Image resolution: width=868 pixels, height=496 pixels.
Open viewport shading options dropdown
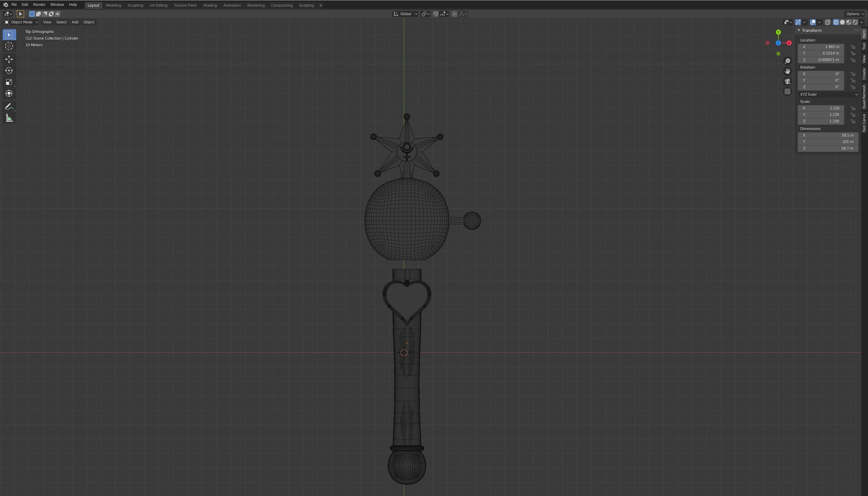tap(862, 22)
